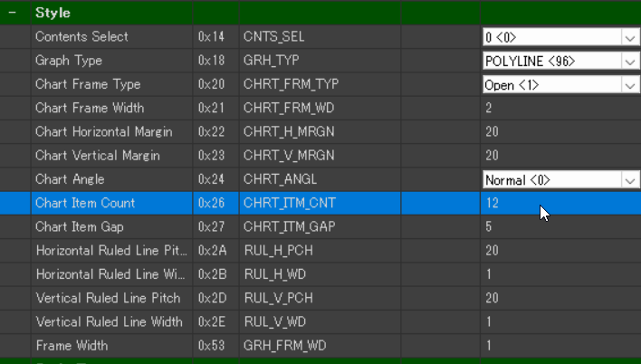Open the Chart Angle dropdown
Viewport: 641px width, 364px height.
629,179
